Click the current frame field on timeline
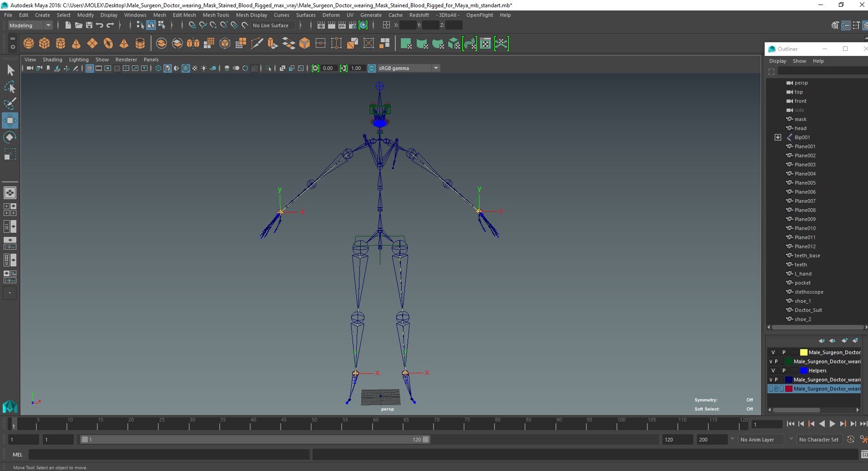The width and height of the screenshot is (868, 471). tap(767, 425)
